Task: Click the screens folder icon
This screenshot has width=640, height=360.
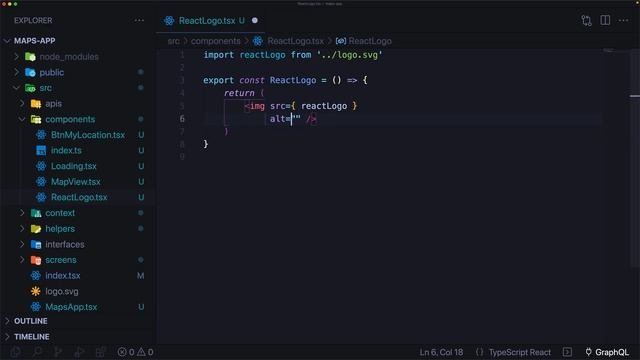Action: pyautogui.click(x=36, y=260)
